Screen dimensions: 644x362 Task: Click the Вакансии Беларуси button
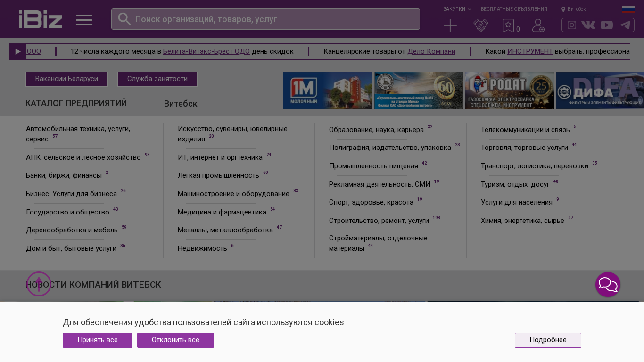tap(66, 79)
